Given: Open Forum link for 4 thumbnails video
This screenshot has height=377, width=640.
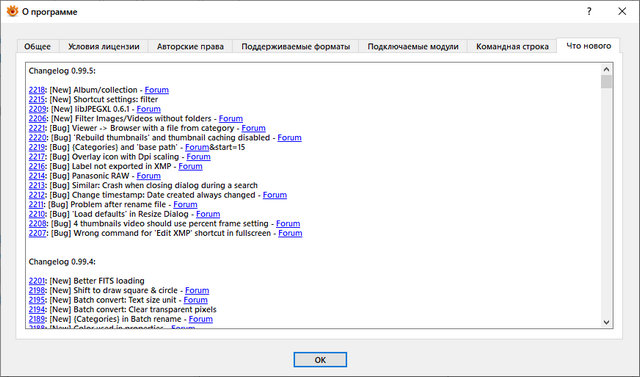Looking at the screenshot, I should point(288,224).
